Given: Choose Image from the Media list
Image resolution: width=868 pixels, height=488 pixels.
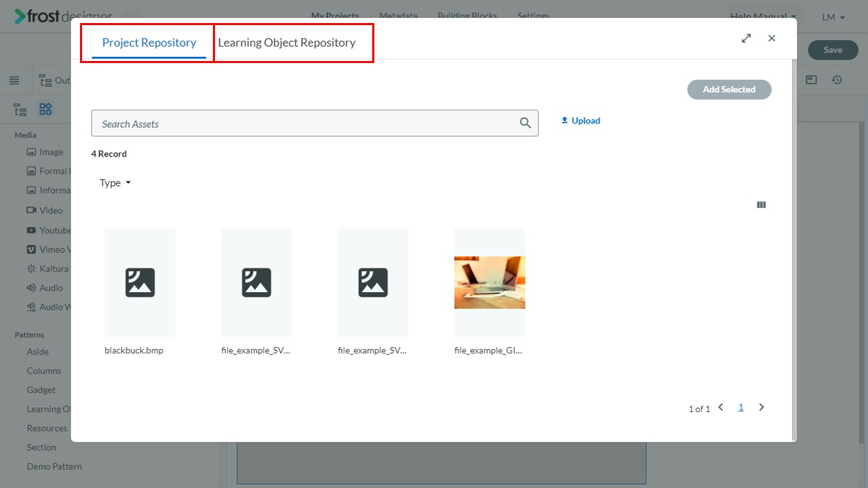Looking at the screenshot, I should [x=45, y=152].
